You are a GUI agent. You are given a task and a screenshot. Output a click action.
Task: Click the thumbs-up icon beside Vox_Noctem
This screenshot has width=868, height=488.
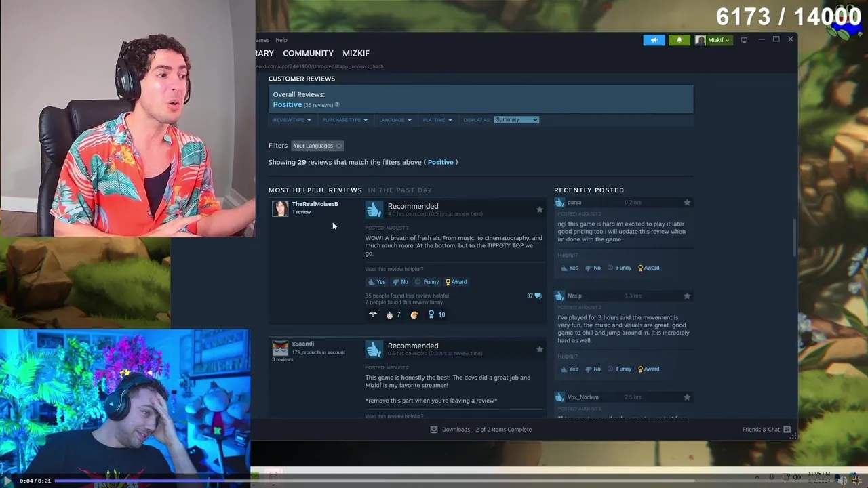point(559,396)
